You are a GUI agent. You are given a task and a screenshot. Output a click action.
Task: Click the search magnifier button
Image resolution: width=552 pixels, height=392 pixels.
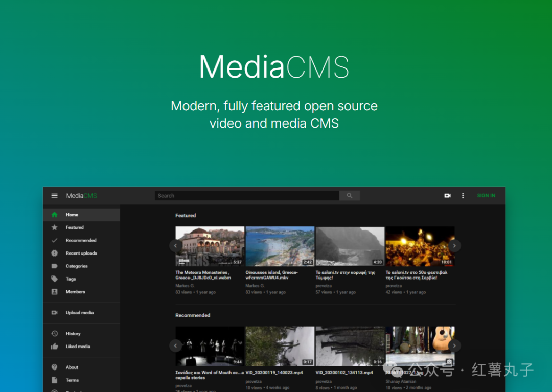(350, 196)
